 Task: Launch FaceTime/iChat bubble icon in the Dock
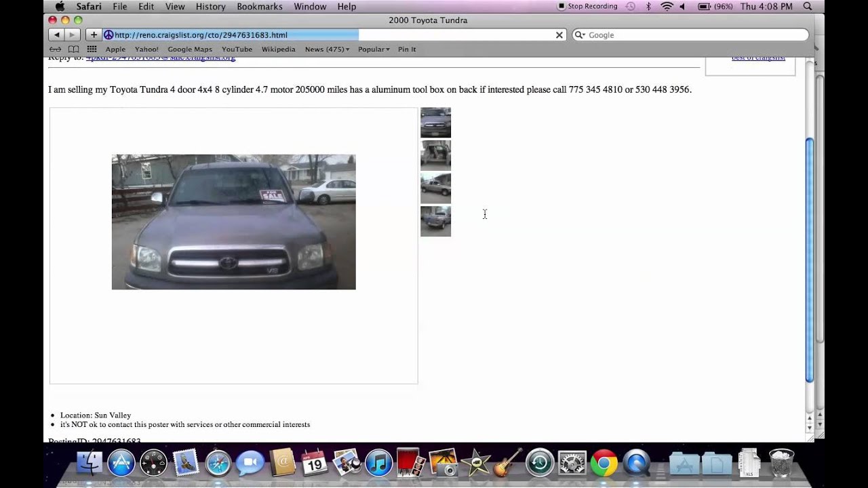[250, 464]
